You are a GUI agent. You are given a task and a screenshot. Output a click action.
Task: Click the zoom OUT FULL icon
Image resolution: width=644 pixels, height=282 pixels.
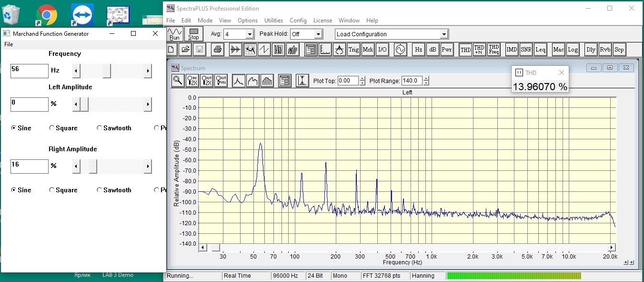(221, 81)
